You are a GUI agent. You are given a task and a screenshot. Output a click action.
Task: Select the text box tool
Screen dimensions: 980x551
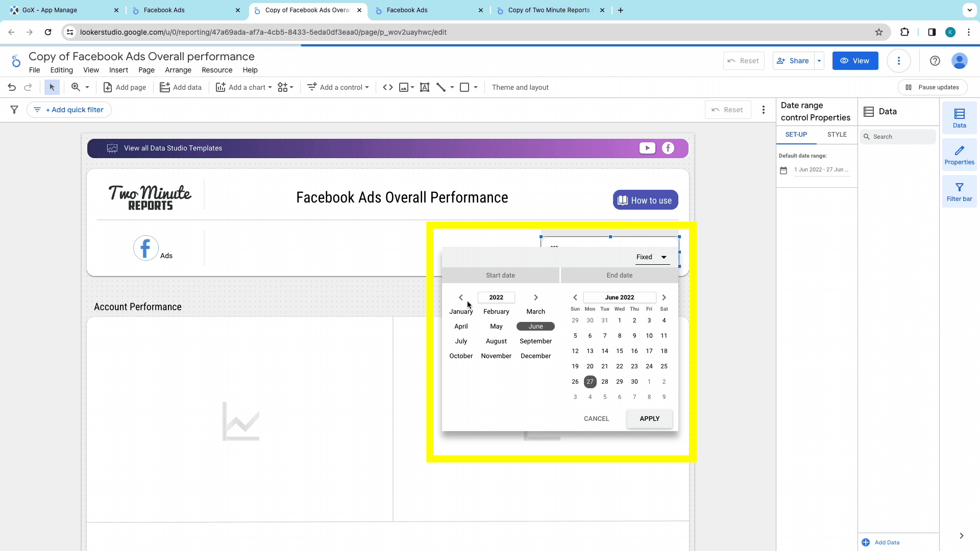pyautogui.click(x=424, y=87)
